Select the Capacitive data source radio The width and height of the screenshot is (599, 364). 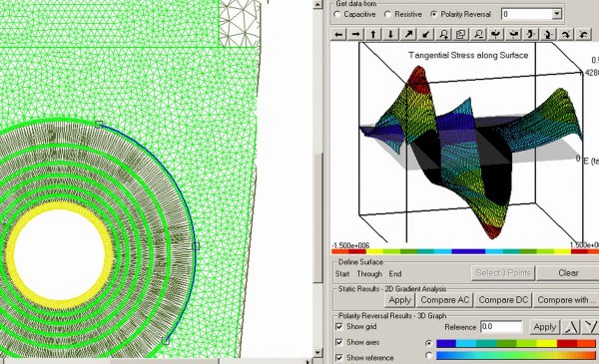tap(337, 14)
